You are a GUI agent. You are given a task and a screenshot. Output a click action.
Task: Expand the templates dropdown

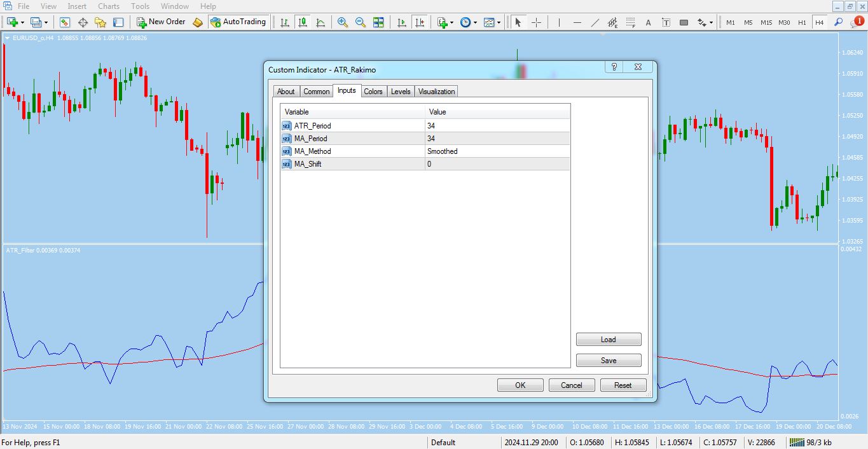click(x=498, y=22)
